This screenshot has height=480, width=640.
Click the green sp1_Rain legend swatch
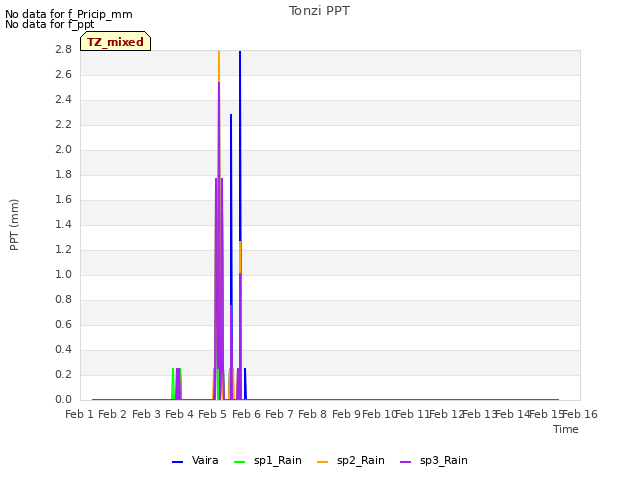tap(240, 462)
